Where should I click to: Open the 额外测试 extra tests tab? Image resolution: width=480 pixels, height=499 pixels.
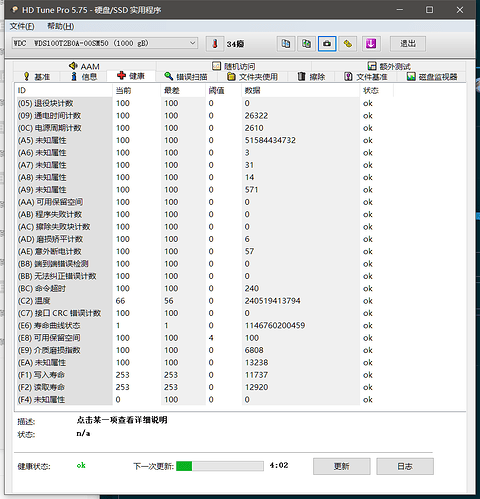click(x=389, y=66)
